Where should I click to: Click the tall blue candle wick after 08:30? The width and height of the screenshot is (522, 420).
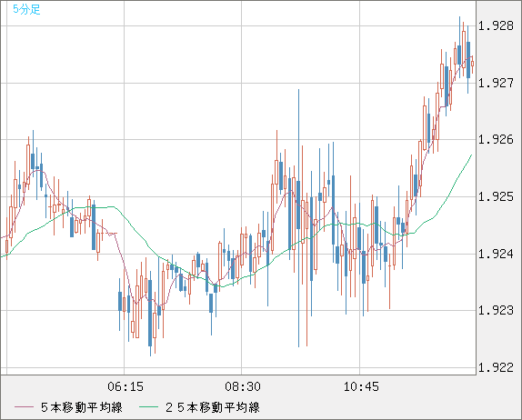298,218
